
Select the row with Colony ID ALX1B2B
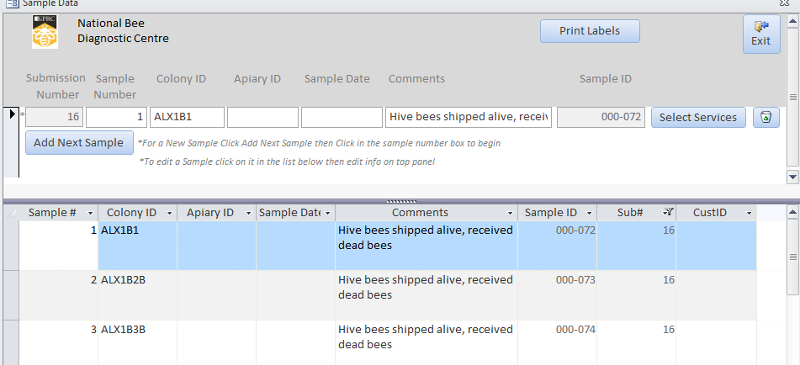(388, 295)
